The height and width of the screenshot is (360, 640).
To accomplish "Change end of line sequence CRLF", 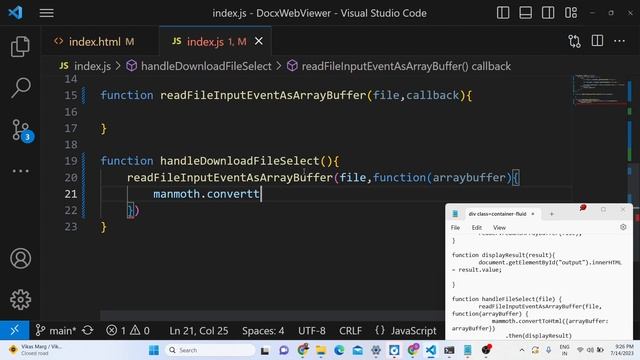I will pyautogui.click(x=350, y=331).
